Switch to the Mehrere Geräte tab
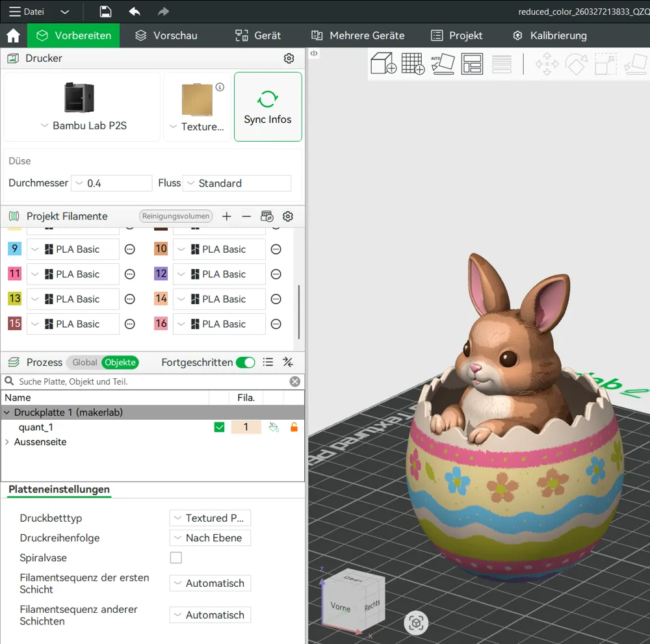 pos(357,36)
